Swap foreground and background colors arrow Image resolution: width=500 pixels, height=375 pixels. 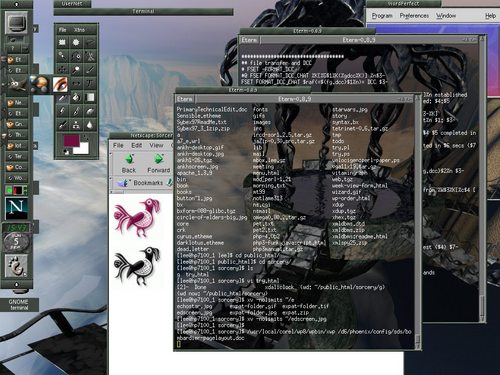pos(86,137)
